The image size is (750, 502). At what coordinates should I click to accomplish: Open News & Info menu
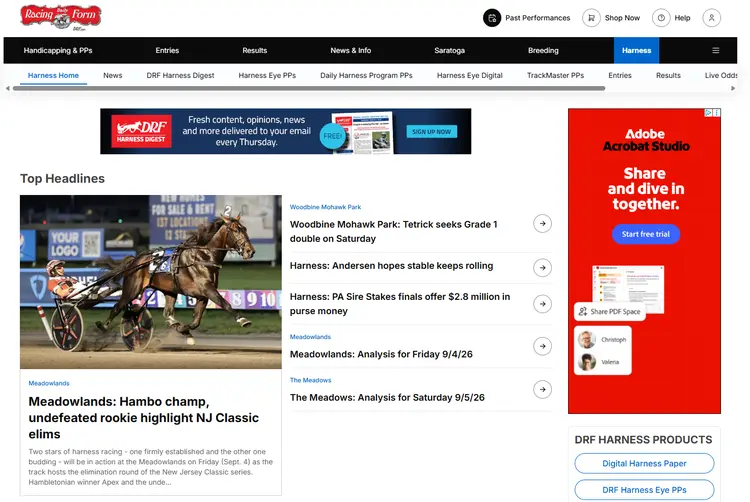[351, 50]
